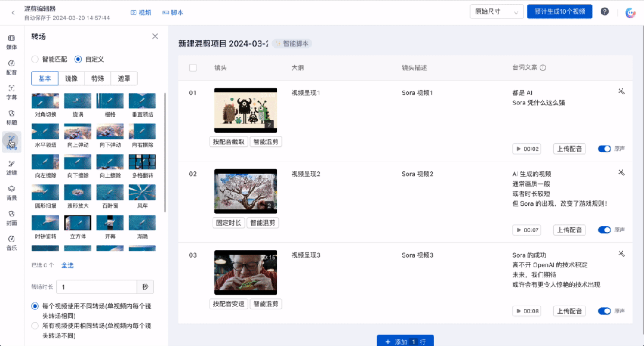Open the 音乐 music panel

(x=11, y=243)
